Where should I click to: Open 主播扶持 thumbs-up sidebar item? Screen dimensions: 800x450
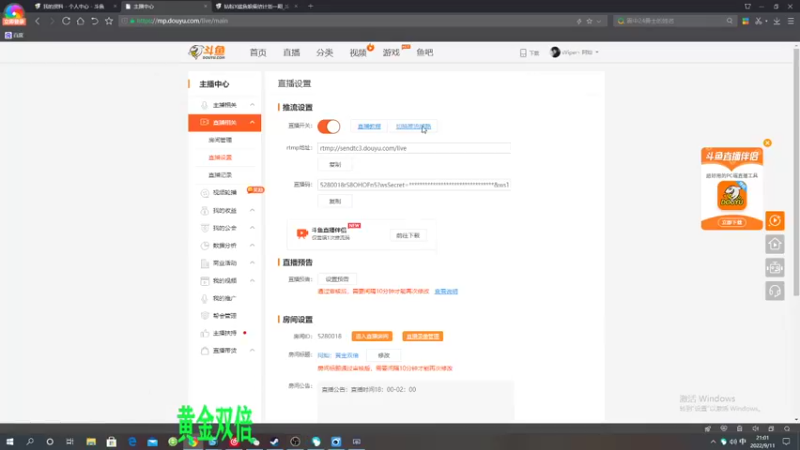click(x=224, y=333)
